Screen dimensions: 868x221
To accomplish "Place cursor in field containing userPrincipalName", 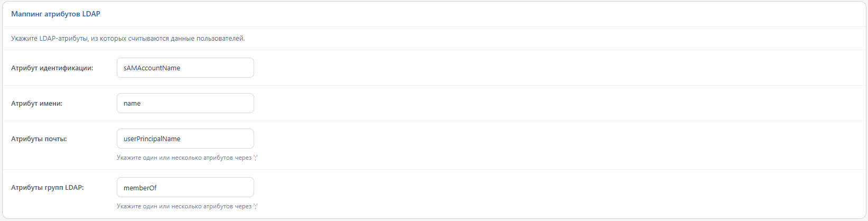I will coord(185,139).
